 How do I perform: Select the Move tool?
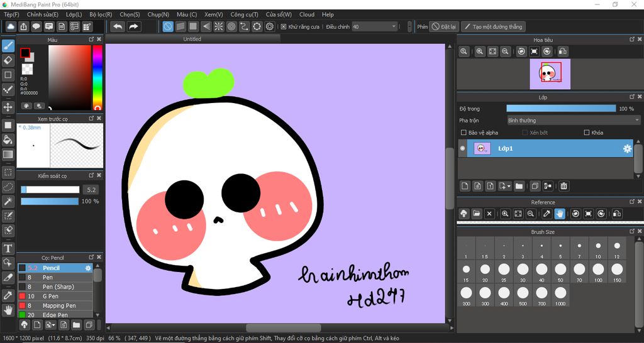pyautogui.click(x=8, y=107)
